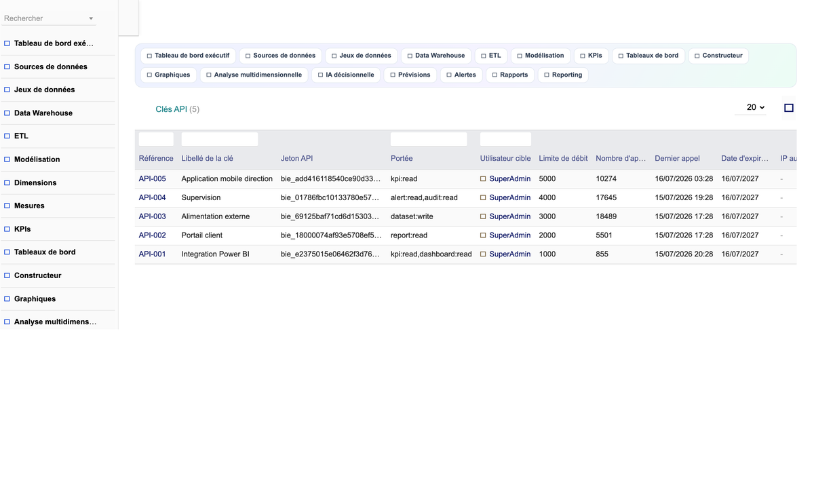Screen dimensions: 814x504
Task: Click the Utilisateur cible filter input
Action: [x=505, y=139]
